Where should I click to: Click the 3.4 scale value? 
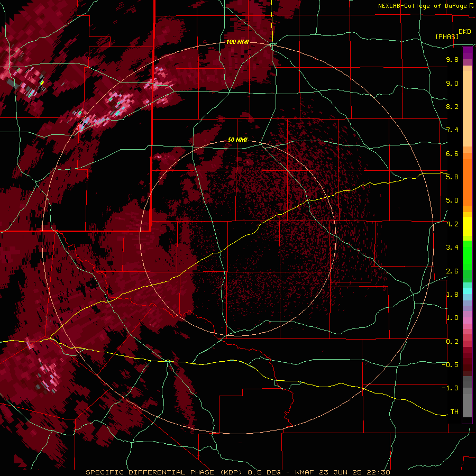(452, 248)
